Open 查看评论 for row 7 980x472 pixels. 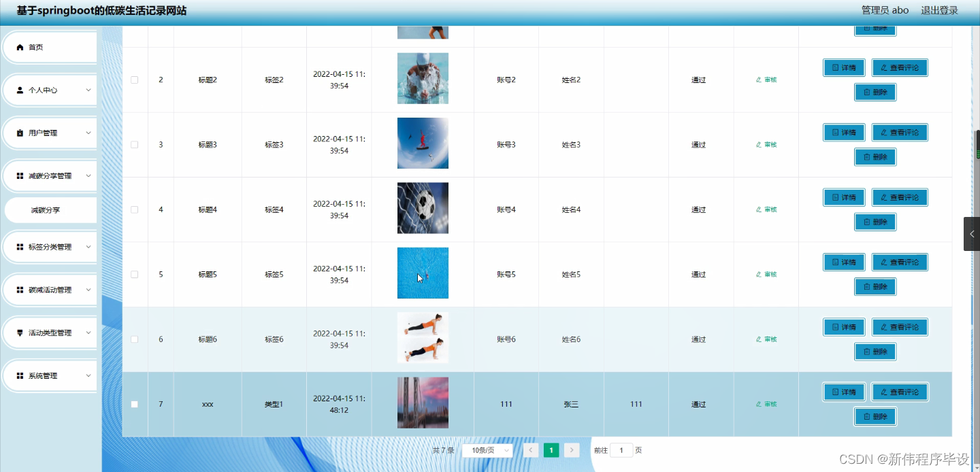[x=900, y=392]
